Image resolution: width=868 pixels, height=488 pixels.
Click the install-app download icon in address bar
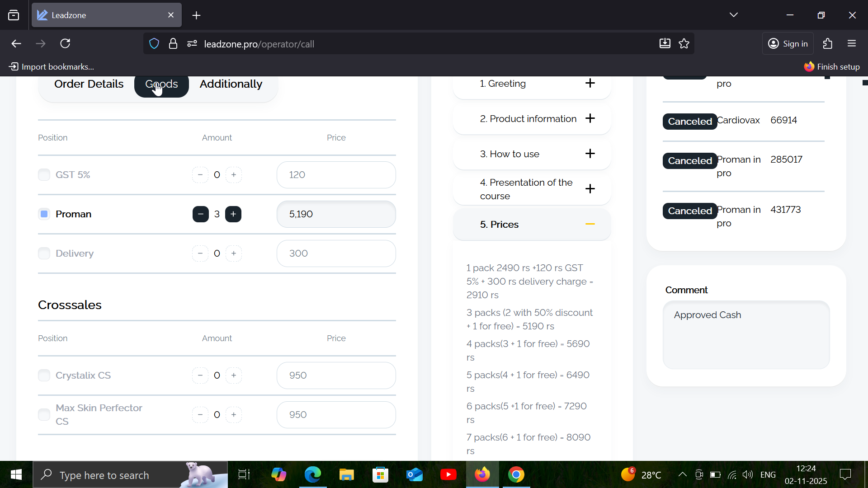pyautogui.click(x=665, y=43)
